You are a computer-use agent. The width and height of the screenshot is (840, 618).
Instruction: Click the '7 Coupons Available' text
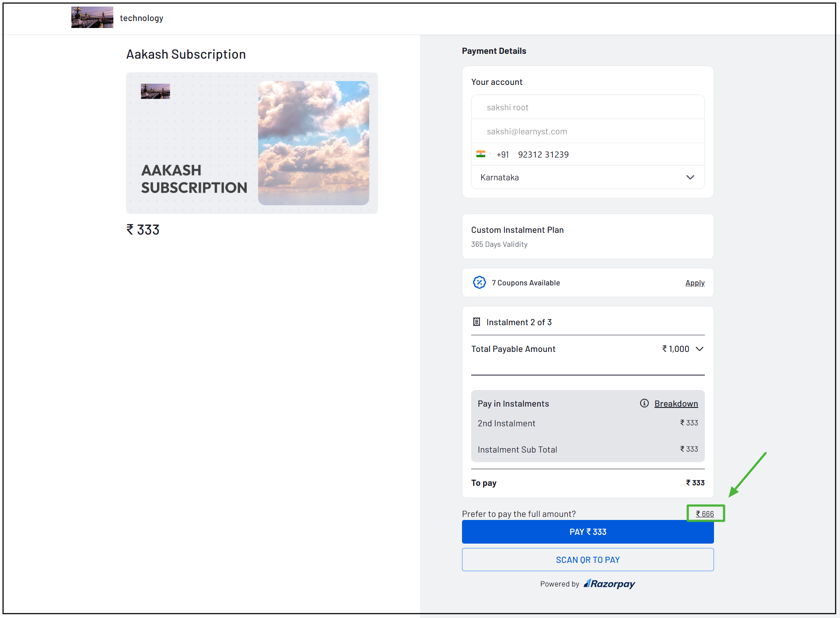click(525, 283)
